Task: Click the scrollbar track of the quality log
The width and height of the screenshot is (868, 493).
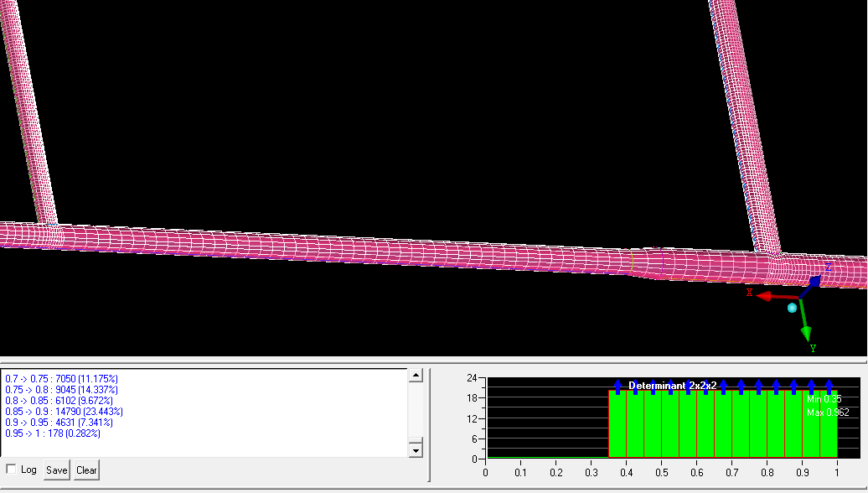Action: 415,413
